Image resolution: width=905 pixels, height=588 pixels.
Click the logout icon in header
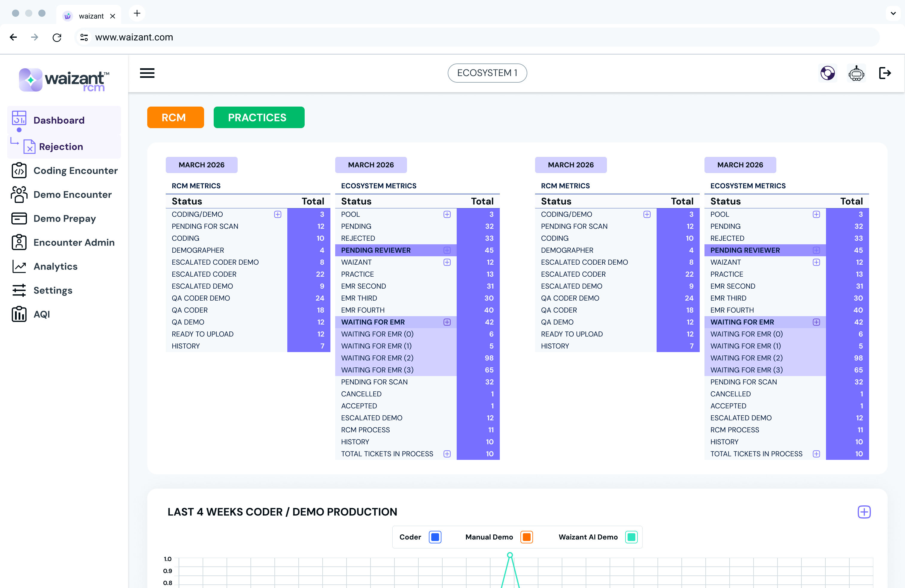(885, 73)
